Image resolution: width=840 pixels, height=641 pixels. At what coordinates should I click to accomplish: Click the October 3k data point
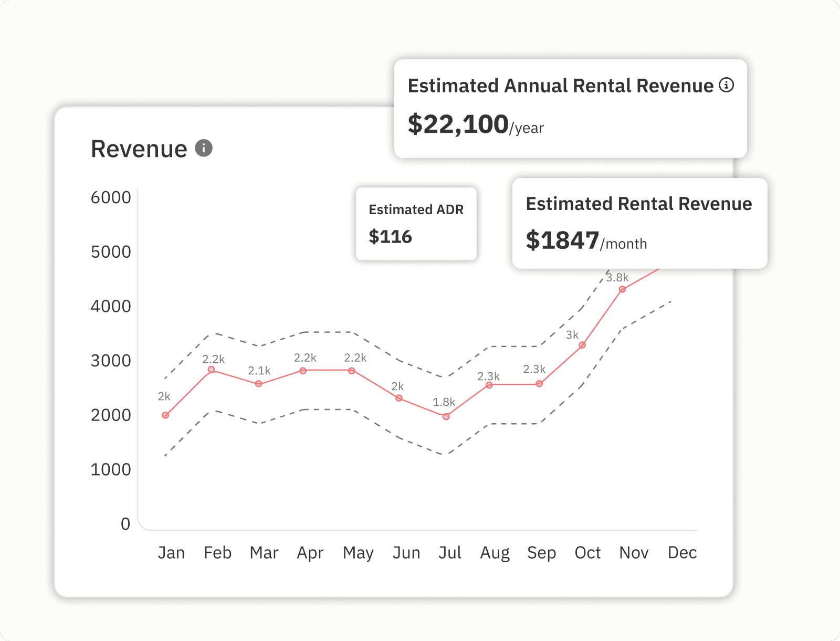(582, 345)
